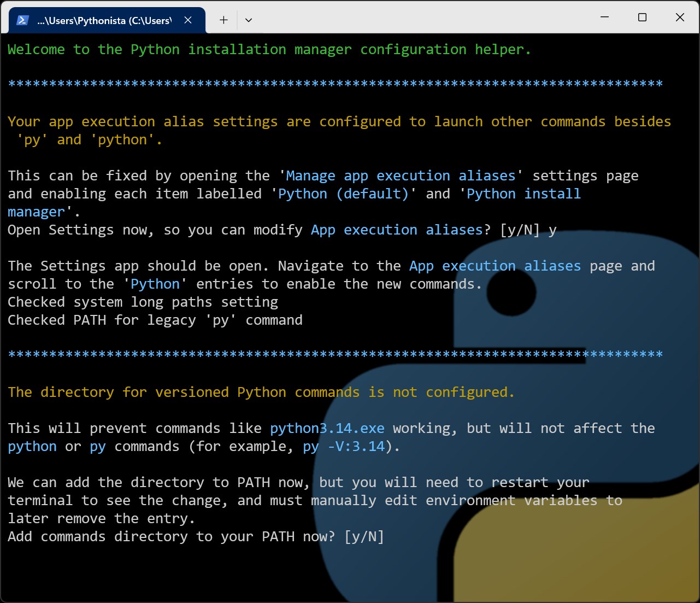Viewport: 700px width, 603px height.
Task: Open the new tab dropdown chevron
Action: pyautogui.click(x=248, y=20)
